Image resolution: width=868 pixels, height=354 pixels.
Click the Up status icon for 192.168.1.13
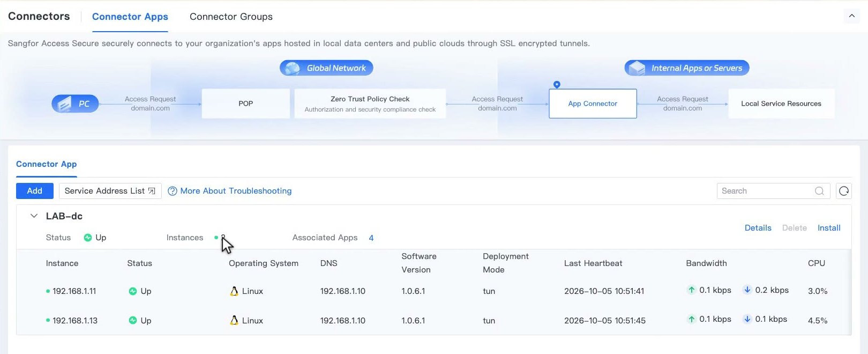pos(133,320)
